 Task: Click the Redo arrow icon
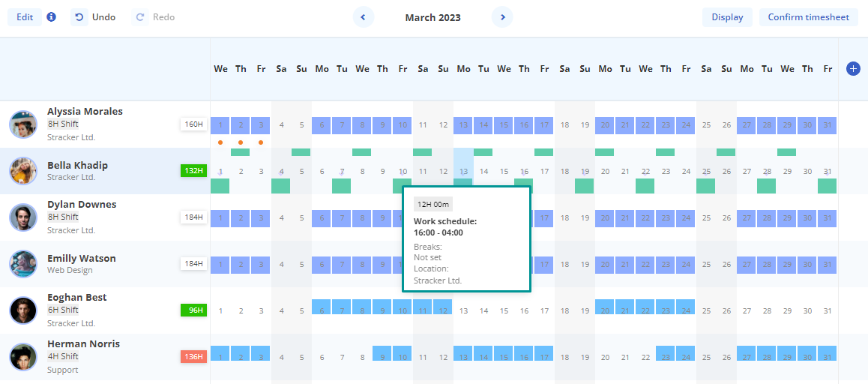140,16
